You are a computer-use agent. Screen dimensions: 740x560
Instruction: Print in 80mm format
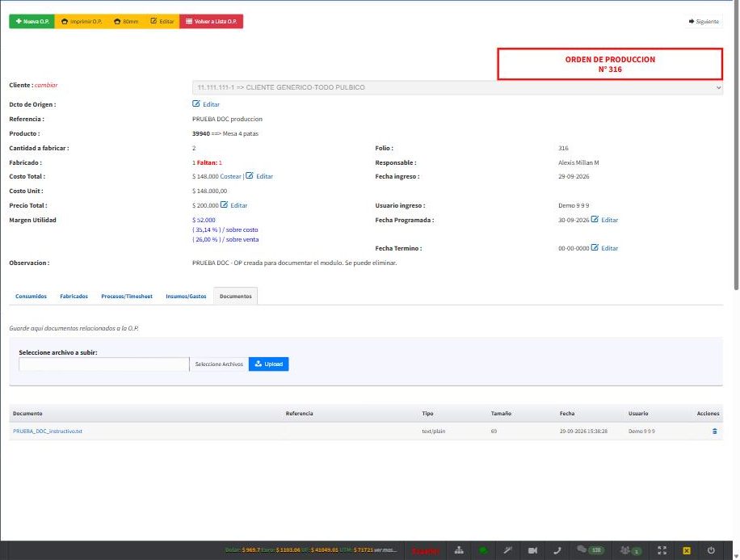click(126, 21)
